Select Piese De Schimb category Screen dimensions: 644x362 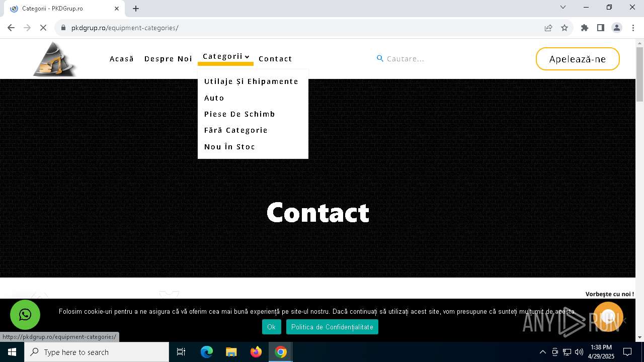click(x=239, y=114)
